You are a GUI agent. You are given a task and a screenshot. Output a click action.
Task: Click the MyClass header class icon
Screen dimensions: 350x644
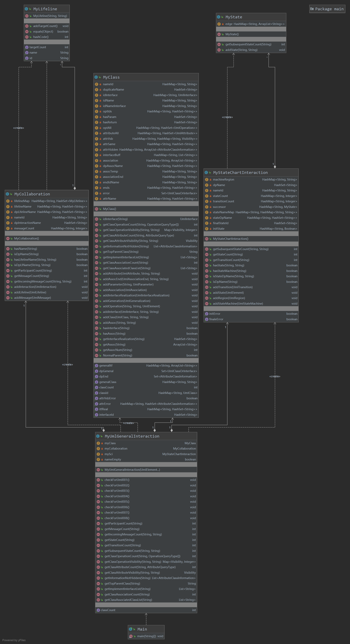pos(96,77)
